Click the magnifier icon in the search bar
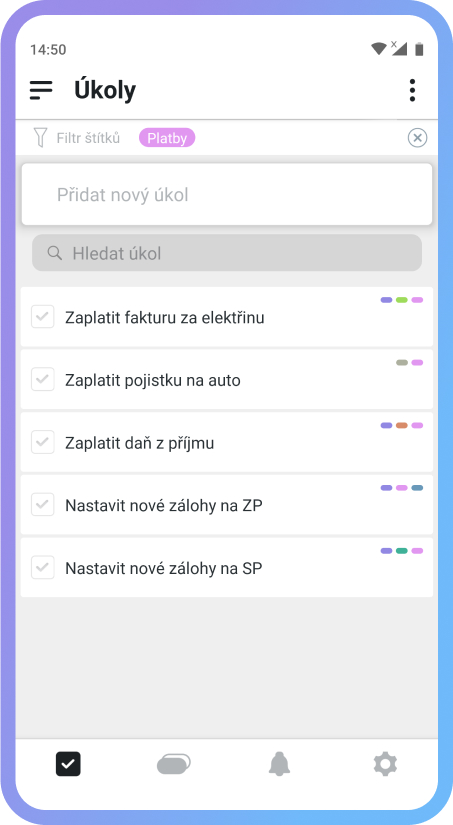Image resolution: width=453 pixels, height=825 pixels. point(55,253)
